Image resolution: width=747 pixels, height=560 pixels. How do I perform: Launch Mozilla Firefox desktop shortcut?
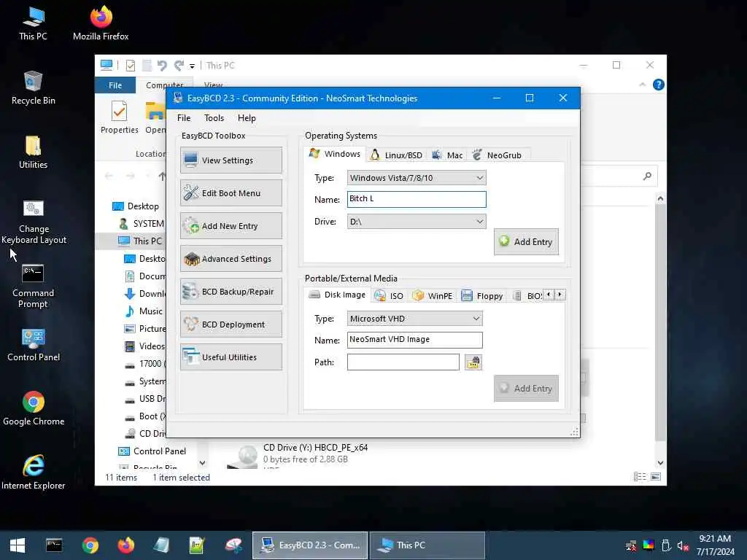[101, 23]
